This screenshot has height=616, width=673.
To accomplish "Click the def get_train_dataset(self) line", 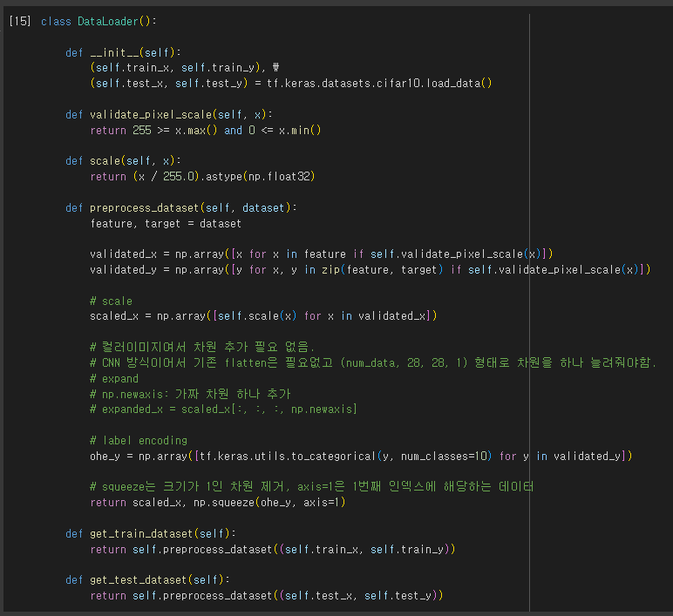I will 150,533.
